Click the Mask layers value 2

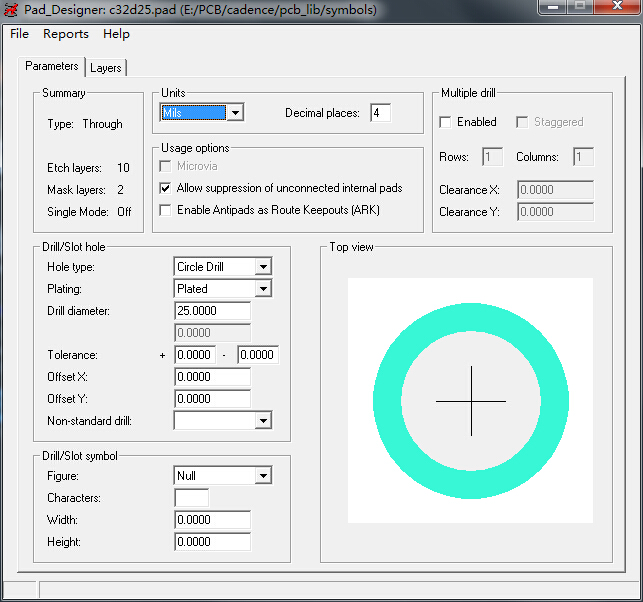pyautogui.click(x=120, y=189)
